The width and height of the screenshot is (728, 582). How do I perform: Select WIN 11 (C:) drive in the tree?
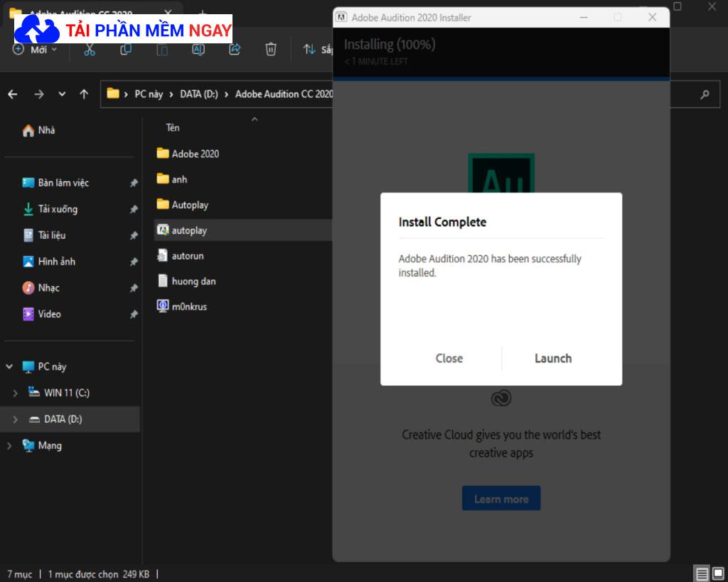(66, 393)
